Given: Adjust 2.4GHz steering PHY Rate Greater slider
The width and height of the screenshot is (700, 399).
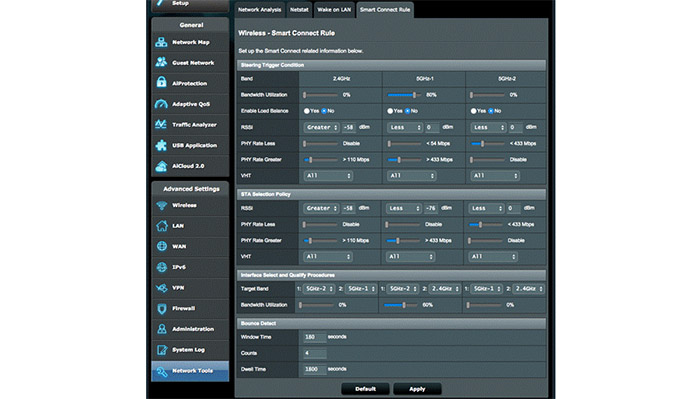Looking at the screenshot, I should (x=321, y=159).
